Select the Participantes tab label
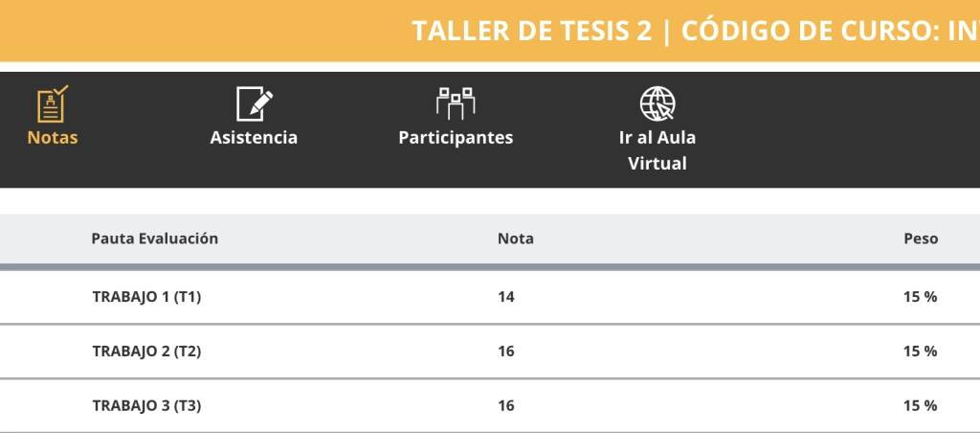The height and width of the screenshot is (433, 980). coord(456,137)
